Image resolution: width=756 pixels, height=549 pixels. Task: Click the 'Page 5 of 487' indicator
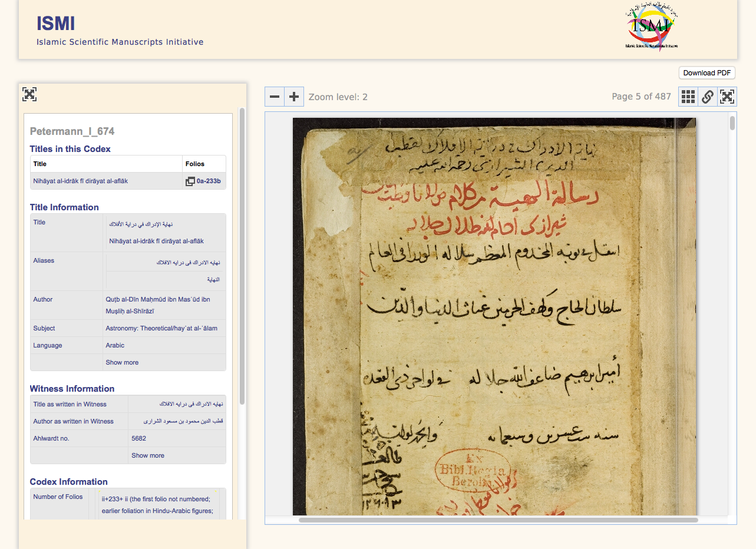(641, 97)
